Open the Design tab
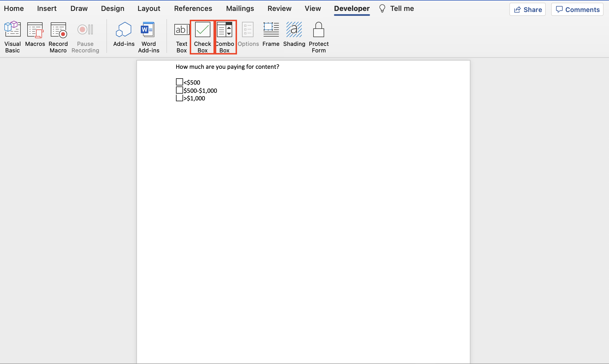This screenshot has width=609, height=364. pos(113,8)
